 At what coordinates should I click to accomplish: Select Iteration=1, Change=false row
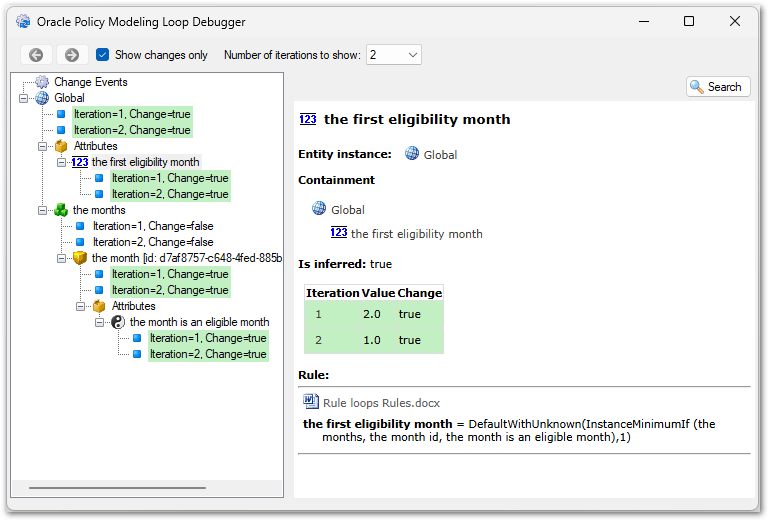[x=153, y=226]
